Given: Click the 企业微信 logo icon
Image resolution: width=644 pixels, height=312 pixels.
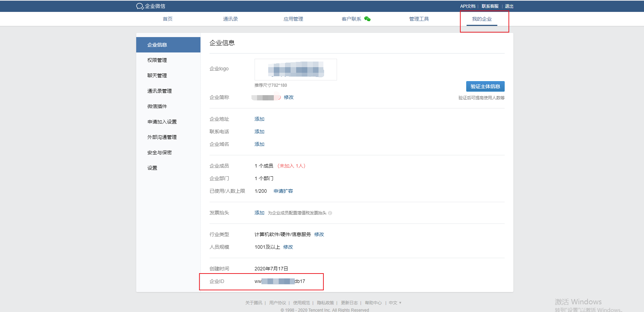Looking at the screenshot, I should pos(140,6).
